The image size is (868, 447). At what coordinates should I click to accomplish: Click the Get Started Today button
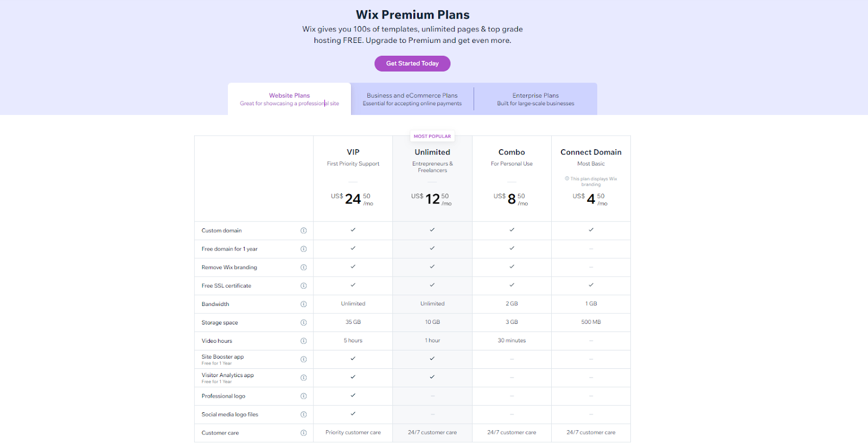(x=412, y=63)
